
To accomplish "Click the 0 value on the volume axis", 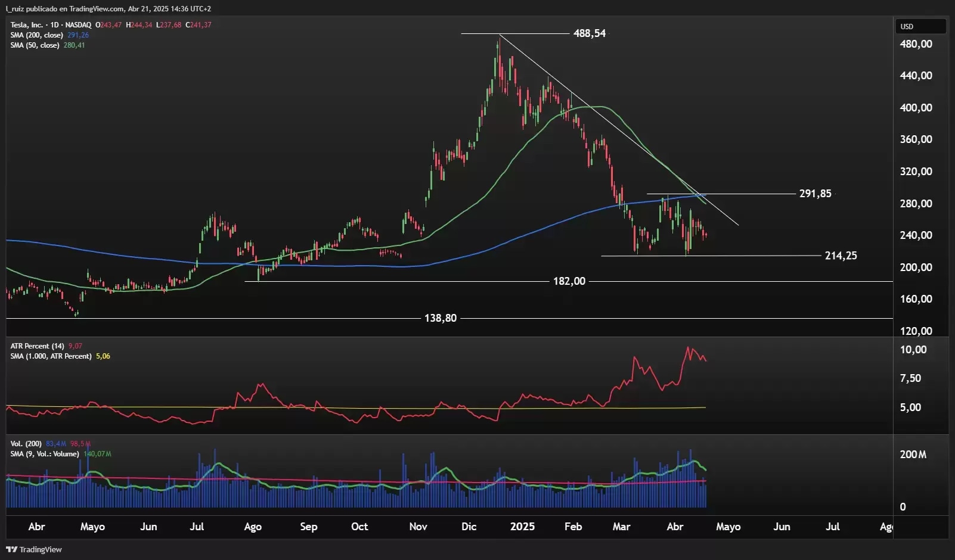I will [x=903, y=507].
